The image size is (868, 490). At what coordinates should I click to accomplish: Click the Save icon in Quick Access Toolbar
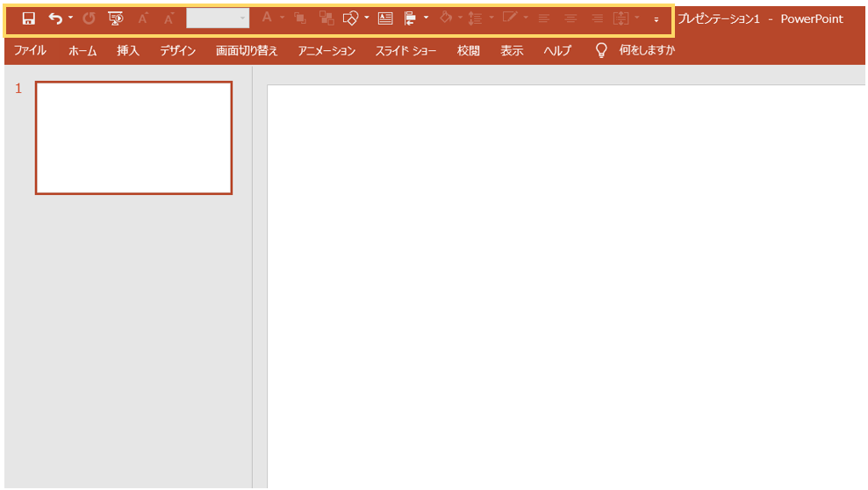[28, 18]
